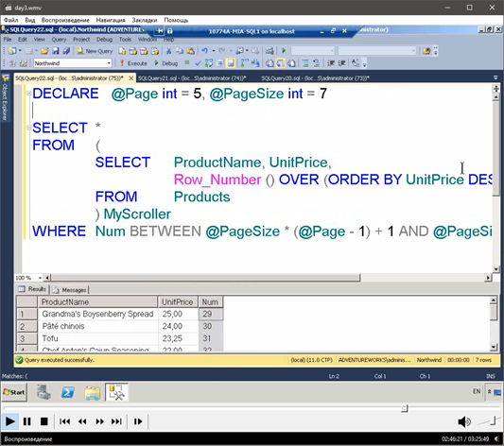The image size is (504, 446).
Task: Open a New Query window
Action: 95,51
